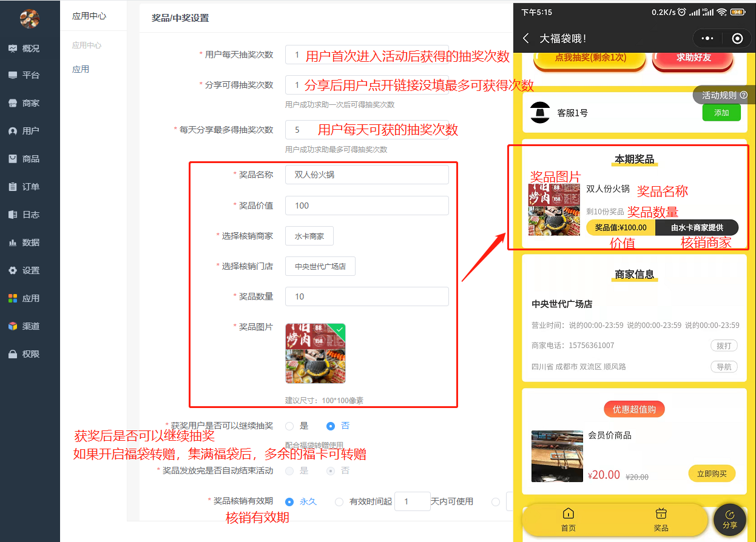Screen dimensions: 756x542
Task: Tap the 会员价商品 product title
Action: coord(610,435)
